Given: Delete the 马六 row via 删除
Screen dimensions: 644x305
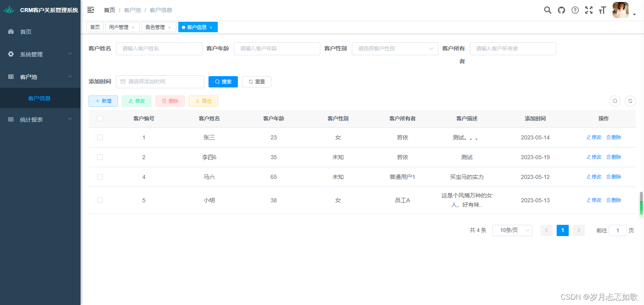Looking at the screenshot, I should point(614,176).
